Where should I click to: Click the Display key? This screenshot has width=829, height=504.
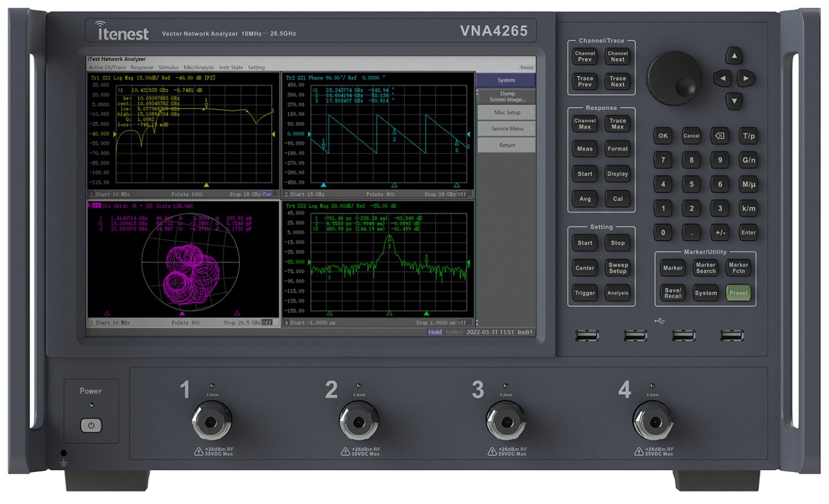tap(618, 174)
